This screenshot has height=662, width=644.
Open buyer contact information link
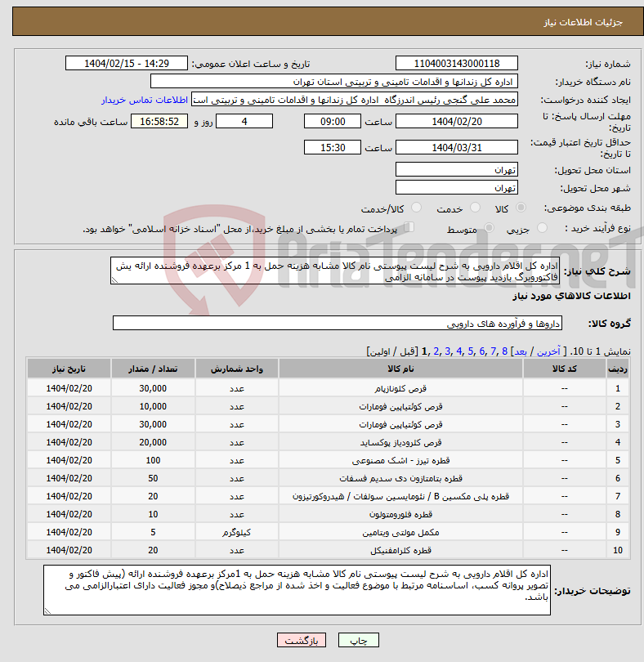pos(145,100)
